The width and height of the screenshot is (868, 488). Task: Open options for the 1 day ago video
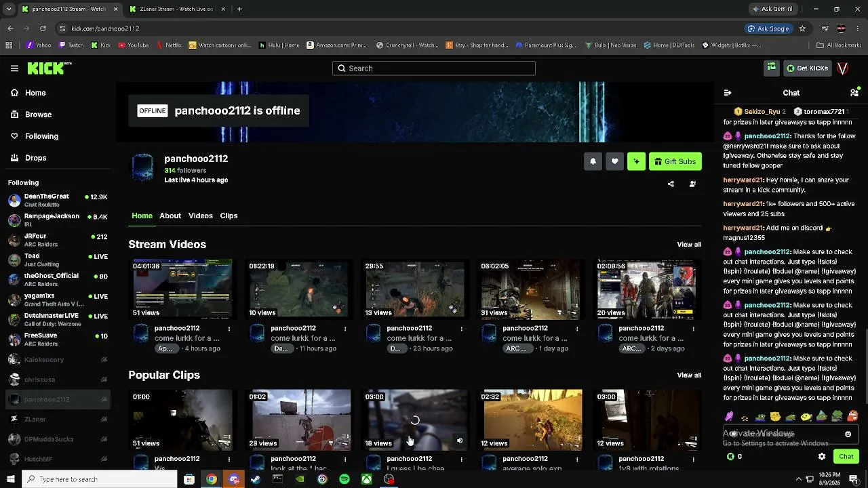click(577, 329)
